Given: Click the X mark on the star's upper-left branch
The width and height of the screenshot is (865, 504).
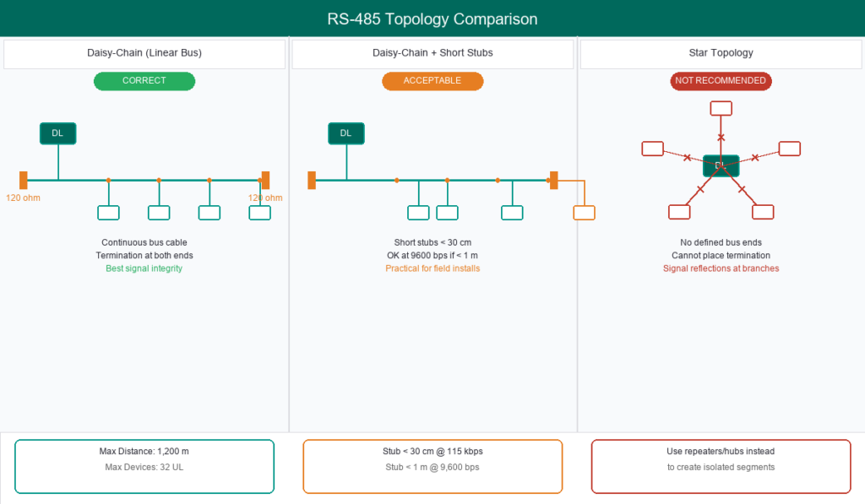Looking at the screenshot, I should click(x=687, y=158).
